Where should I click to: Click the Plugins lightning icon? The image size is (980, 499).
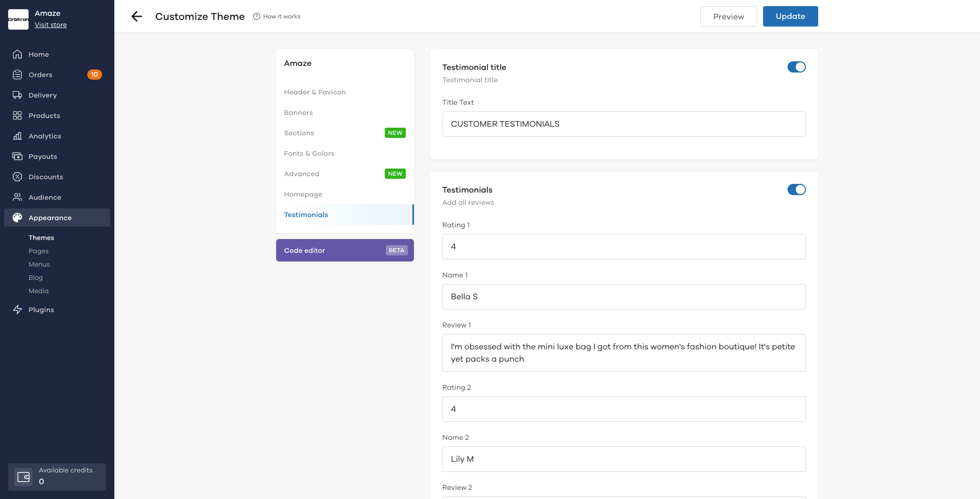17,310
